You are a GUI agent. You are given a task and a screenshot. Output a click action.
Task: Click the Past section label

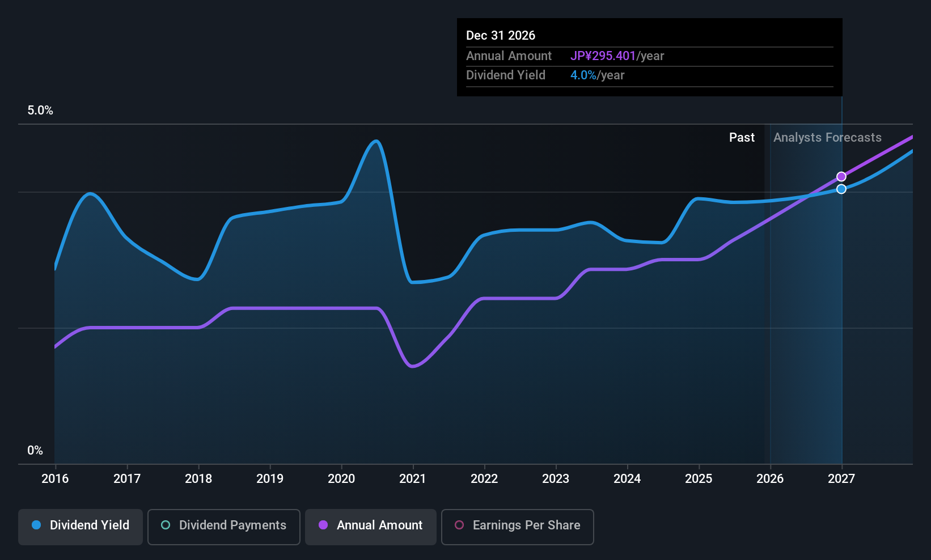[x=742, y=138]
